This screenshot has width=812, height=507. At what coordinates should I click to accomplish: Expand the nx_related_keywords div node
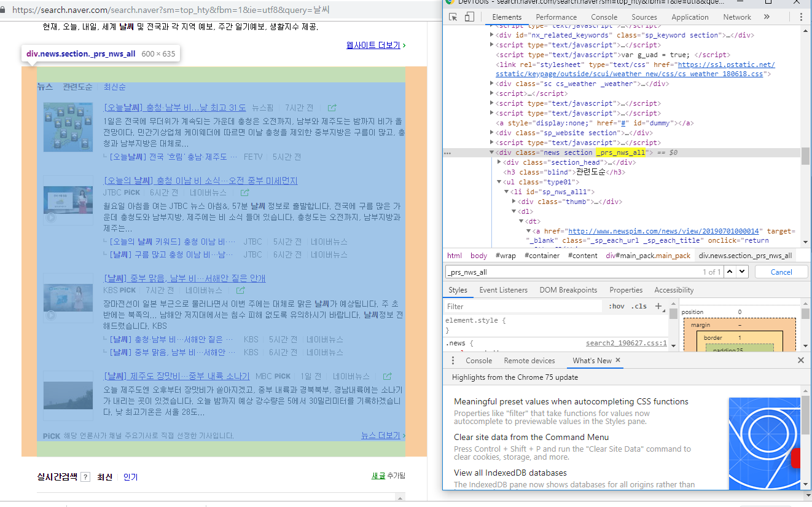(x=492, y=35)
